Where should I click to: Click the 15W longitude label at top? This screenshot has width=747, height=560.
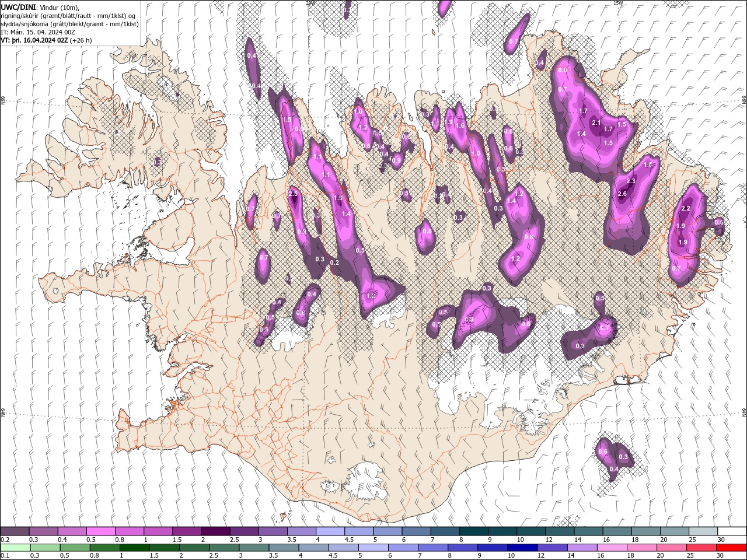click(x=618, y=3)
